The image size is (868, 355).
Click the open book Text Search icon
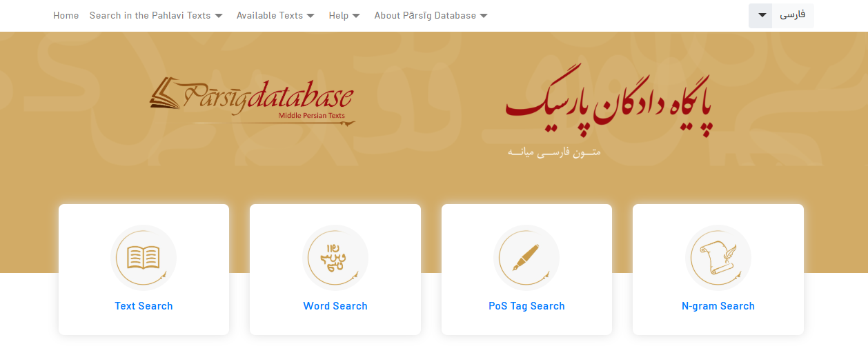pos(144,258)
